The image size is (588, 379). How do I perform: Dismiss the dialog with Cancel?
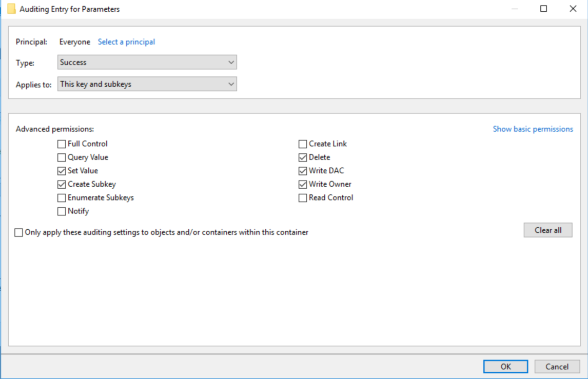[557, 366]
